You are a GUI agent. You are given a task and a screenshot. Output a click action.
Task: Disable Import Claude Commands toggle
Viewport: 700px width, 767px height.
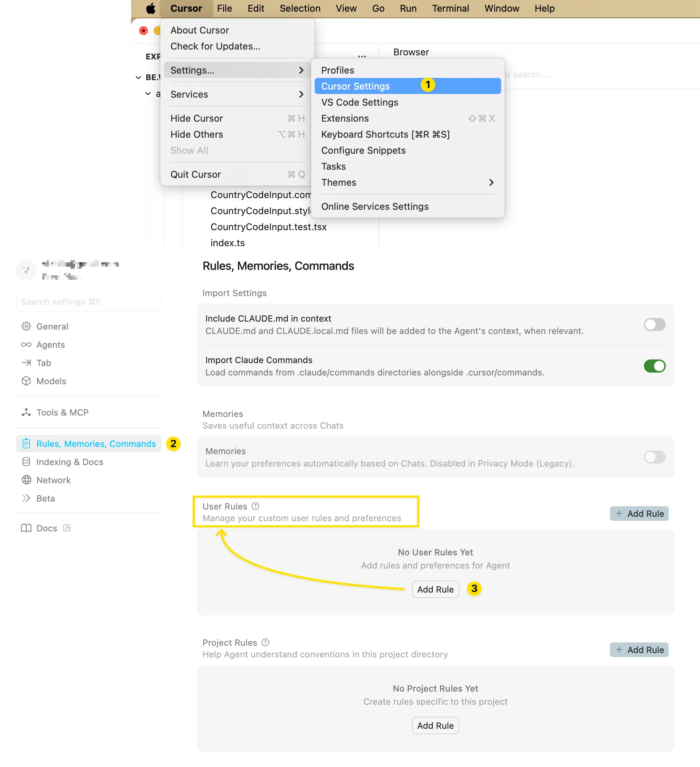[654, 366]
